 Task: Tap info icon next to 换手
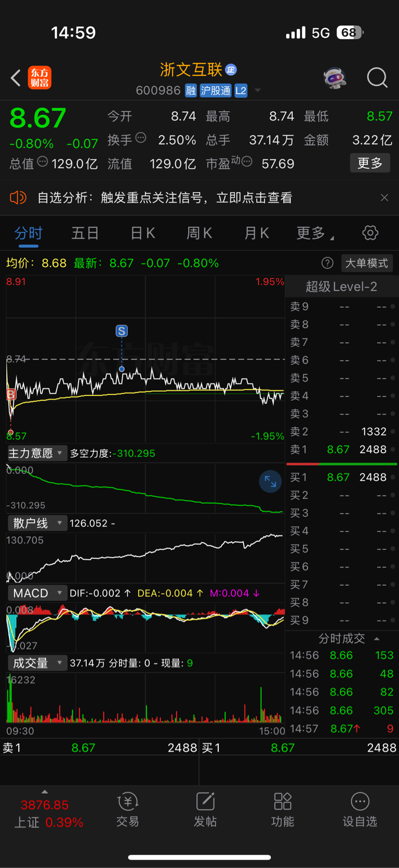[x=141, y=138]
